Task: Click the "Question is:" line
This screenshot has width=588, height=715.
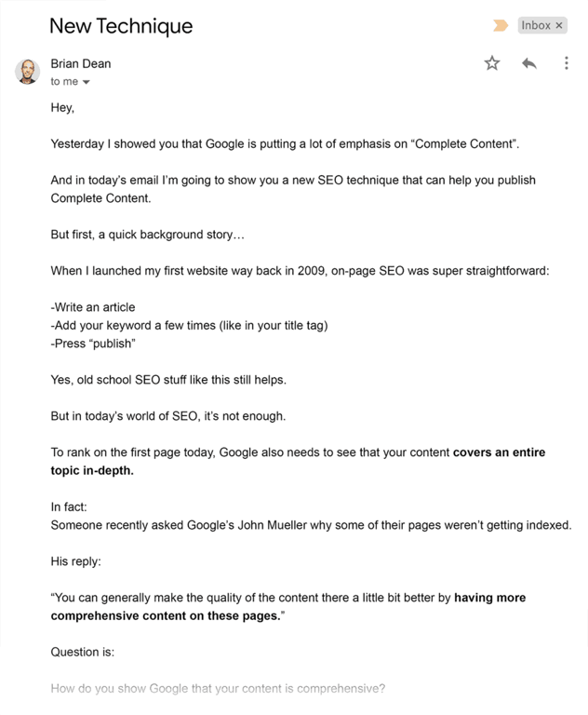Action: (x=83, y=652)
